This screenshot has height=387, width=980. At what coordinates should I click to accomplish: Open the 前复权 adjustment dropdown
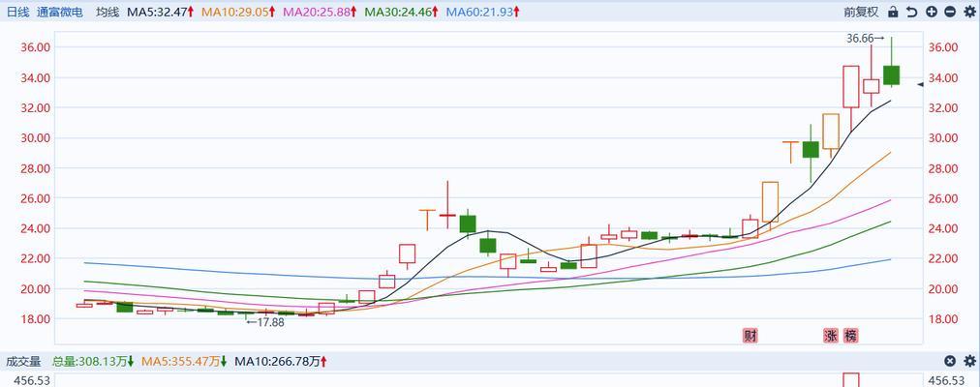click(x=861, y=12)
